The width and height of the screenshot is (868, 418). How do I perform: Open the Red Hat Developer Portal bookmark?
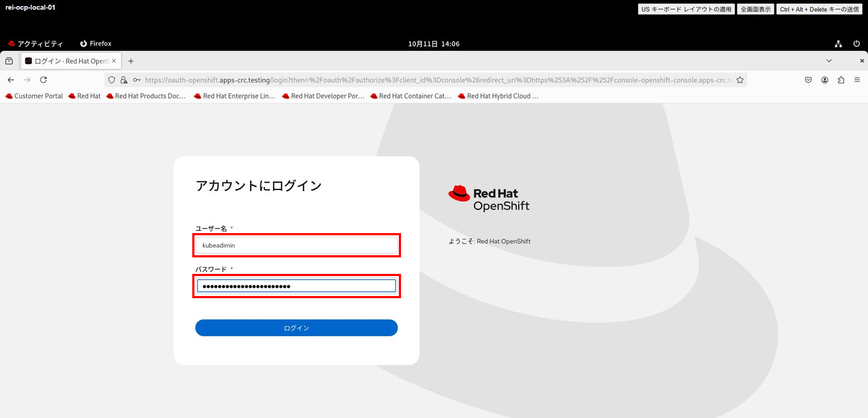323,96
